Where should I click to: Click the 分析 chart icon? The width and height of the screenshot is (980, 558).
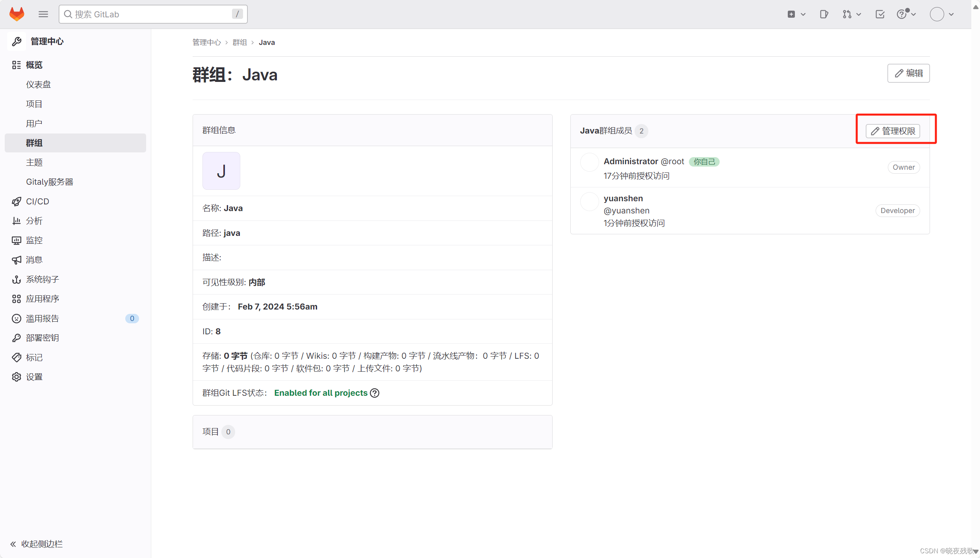click(16, 221)
